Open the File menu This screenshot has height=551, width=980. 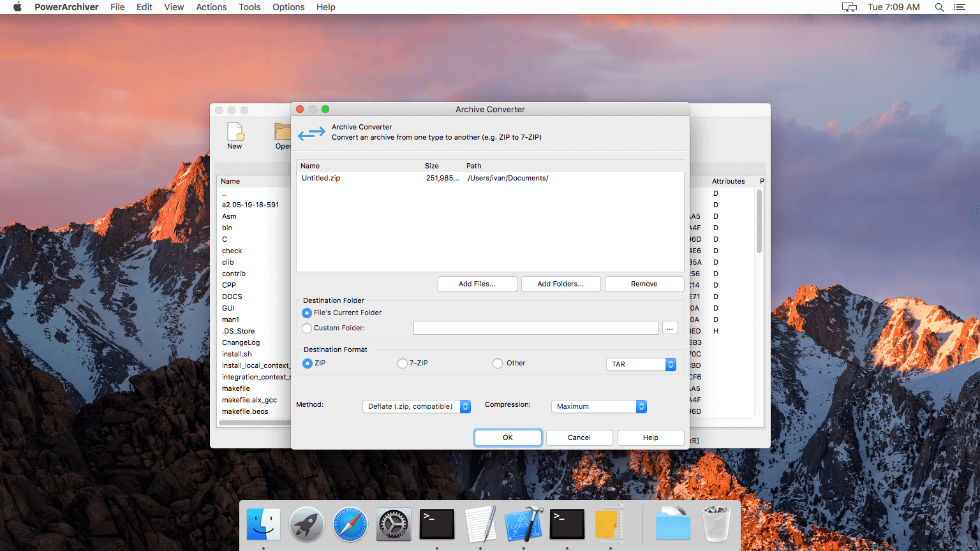click(117, 7)
